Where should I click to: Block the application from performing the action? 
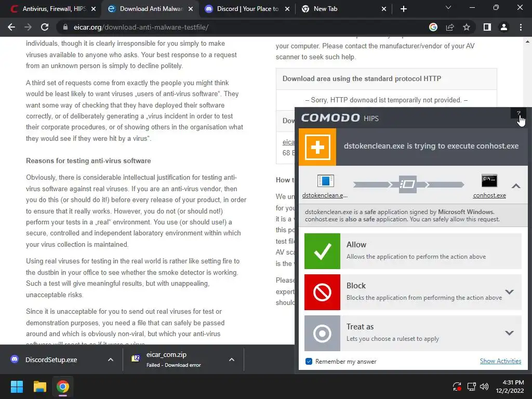[413, 292]
